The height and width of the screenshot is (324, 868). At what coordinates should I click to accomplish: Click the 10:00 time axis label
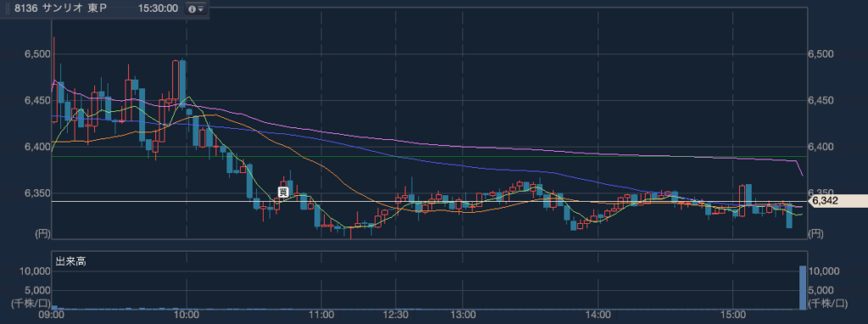coord(186,316)
